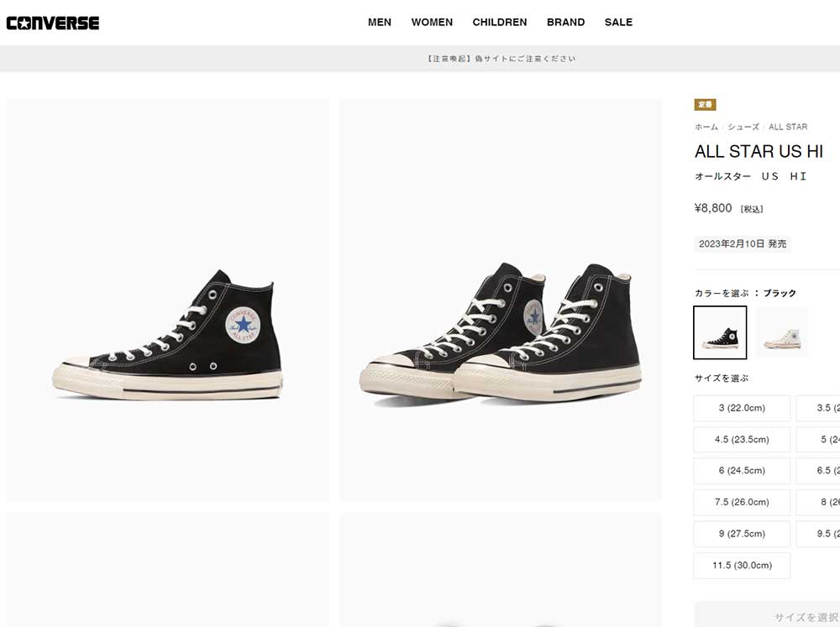Choose size 6 (24.5cm)
The image size is (840, 627).
[x=742, y=471]
